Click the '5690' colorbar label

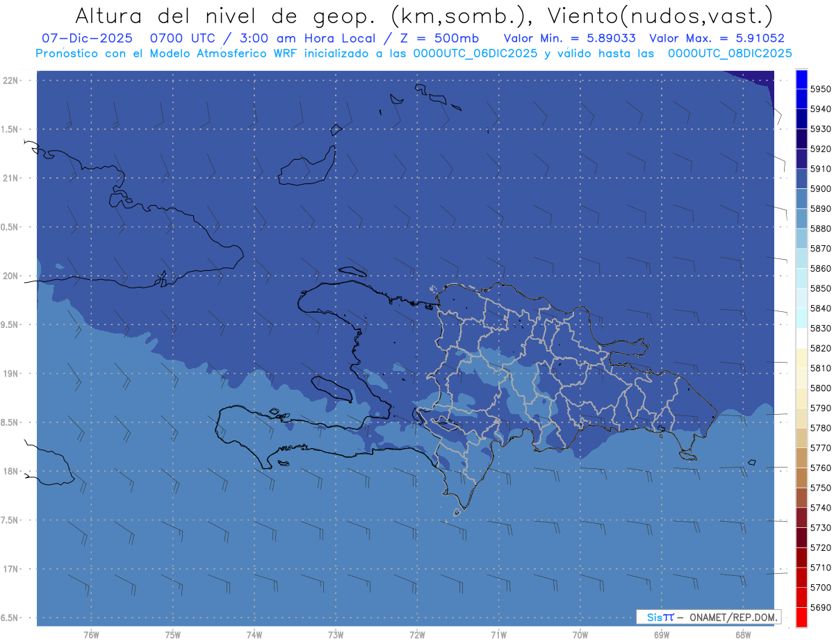[821, 607]
